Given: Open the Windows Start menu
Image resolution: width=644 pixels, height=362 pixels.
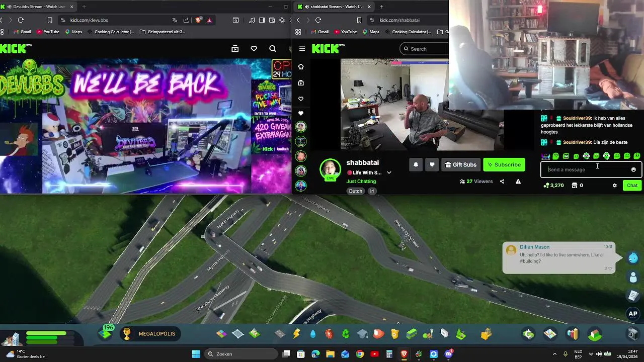Looking at the screenshot, I should pyautogui.click(x=196, y=354).
